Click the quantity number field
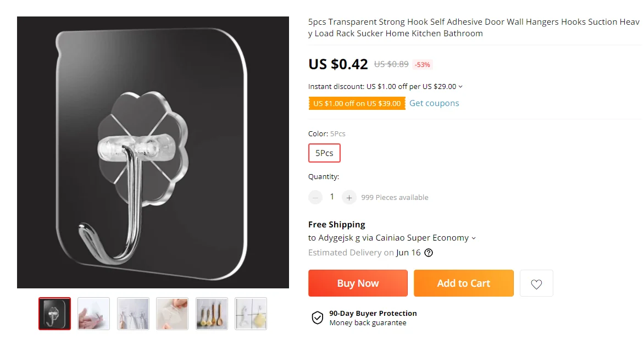Screen dimensions: 644x351 click(x=332, y=197)
